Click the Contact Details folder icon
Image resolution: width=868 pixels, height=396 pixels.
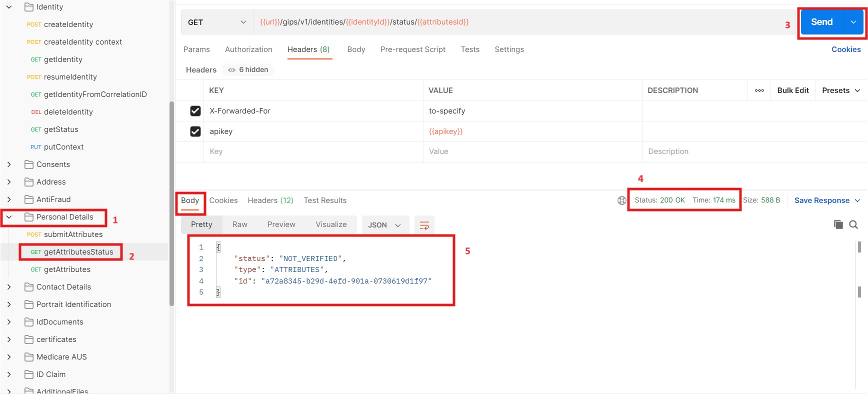[x=29, y=287]
